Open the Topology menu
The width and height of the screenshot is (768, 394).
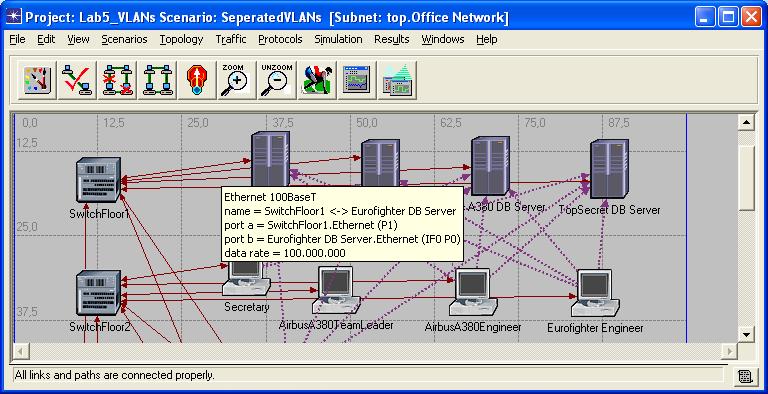pyautogui.click(x=181, y=39)
